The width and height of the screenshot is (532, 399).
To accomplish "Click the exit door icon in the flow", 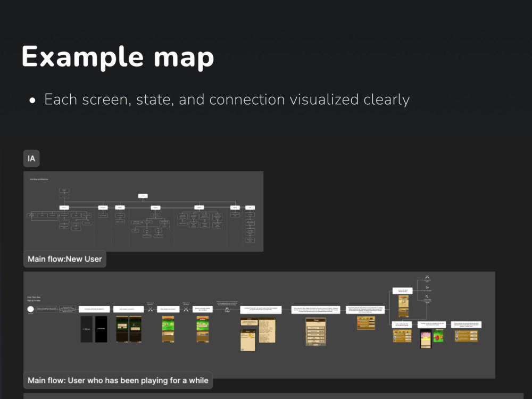I will [x=427, y=287].
